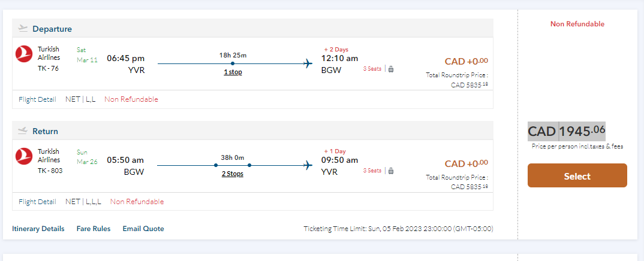
Task: Expand the departure "1 stop" details
Action: coord(233,72)
